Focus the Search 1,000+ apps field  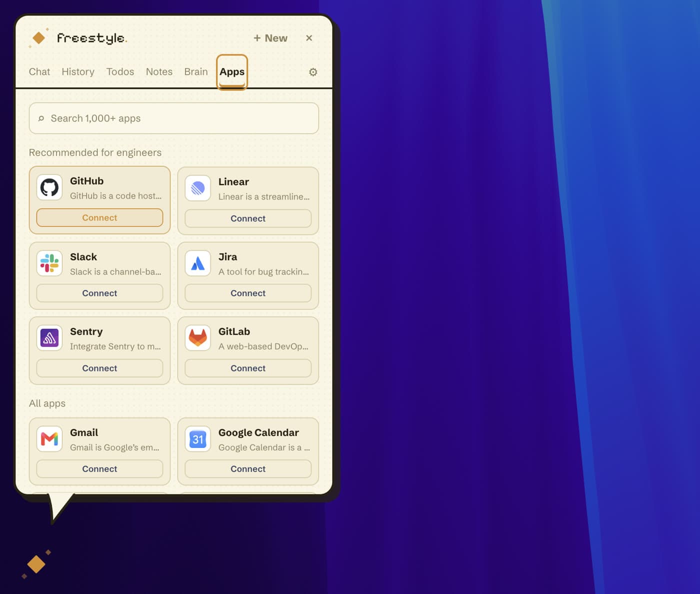174,118
